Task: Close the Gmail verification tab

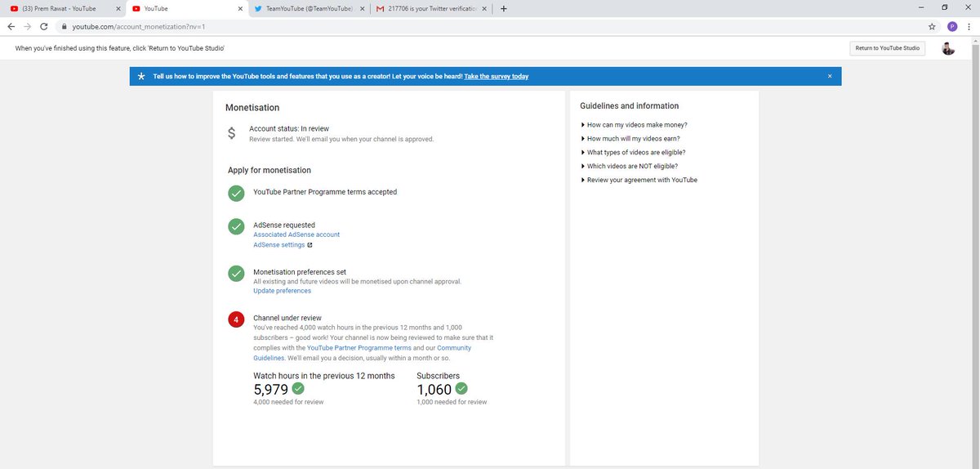Action: [485, 9]
